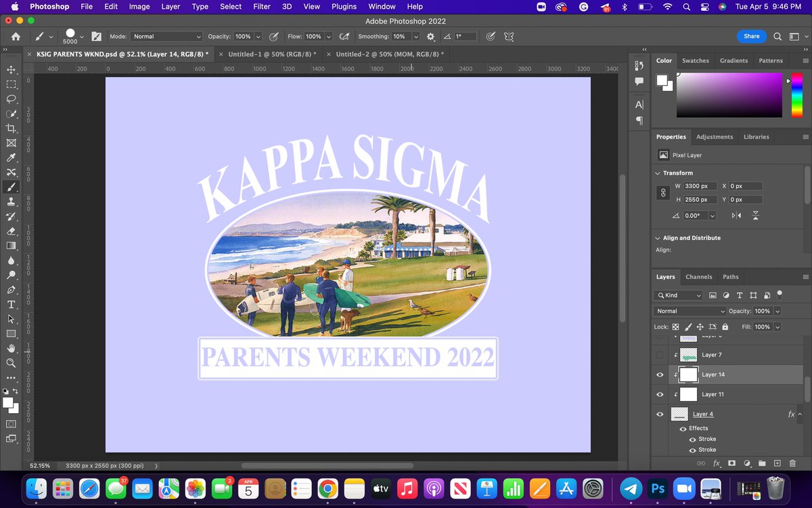Flip horizontally in Properties panel
This screenshot has height=508, width=812.
(x=737, y=215)
